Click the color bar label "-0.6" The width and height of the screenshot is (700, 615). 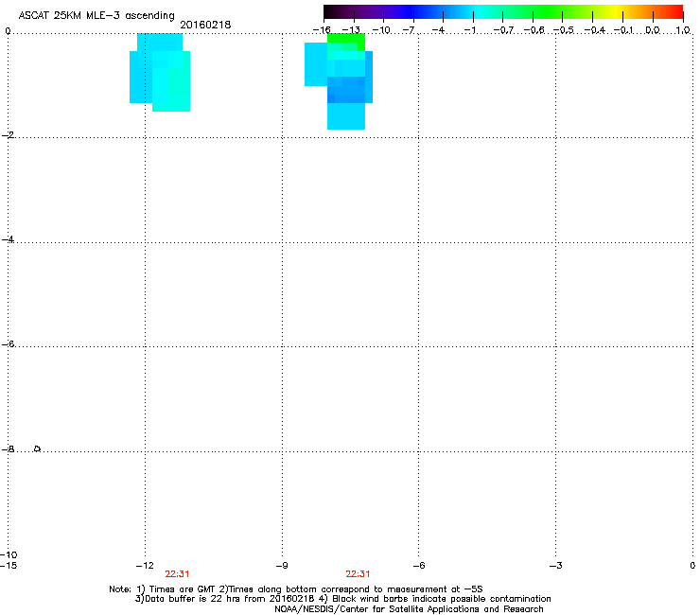coord(534,30)
